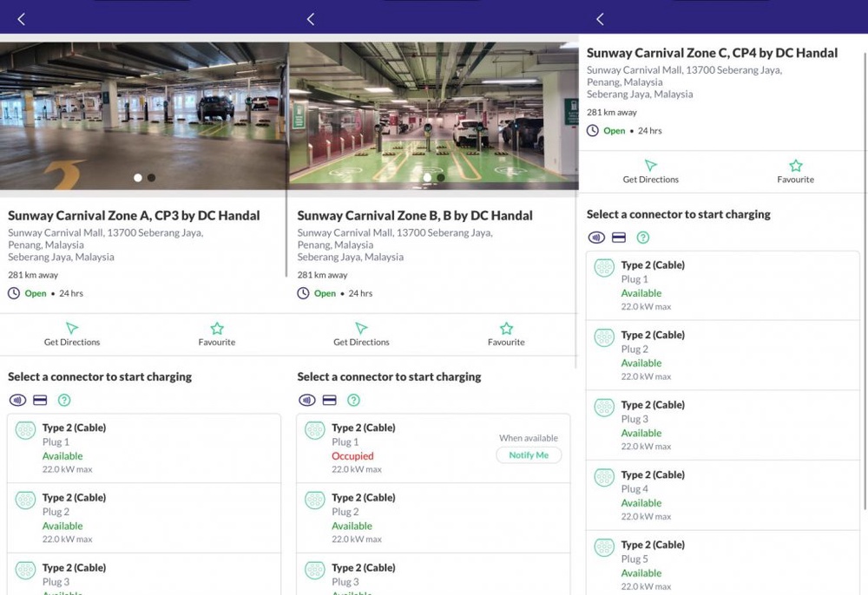Tap the card payment icon in Zone C

click(619, 238)
